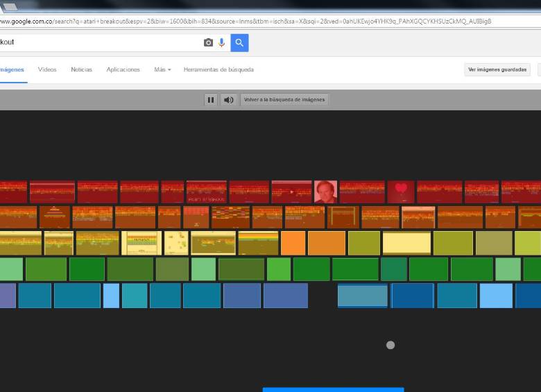Viewport: 541px width, 392px height.
Task: Click the browser address bar URL
Action: (x=246, y=22)
